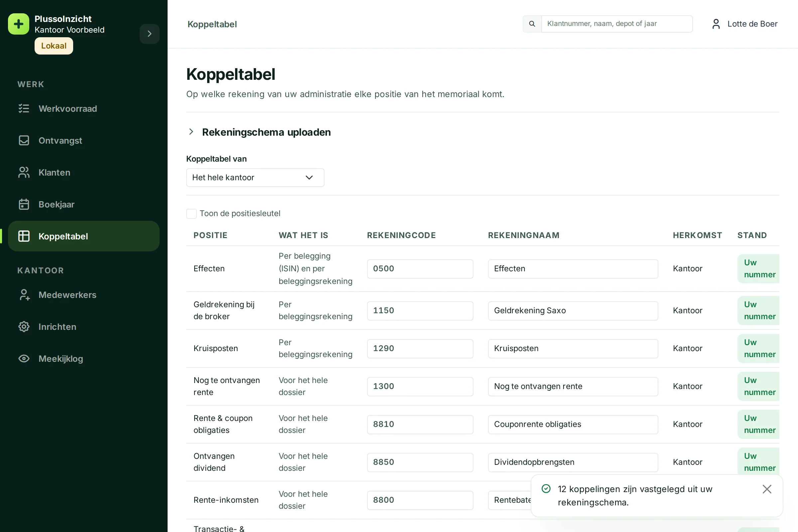Collapse the sidebar with the chevron button
The height and width of the screenshot is (532, 798).
coord(150,34)
